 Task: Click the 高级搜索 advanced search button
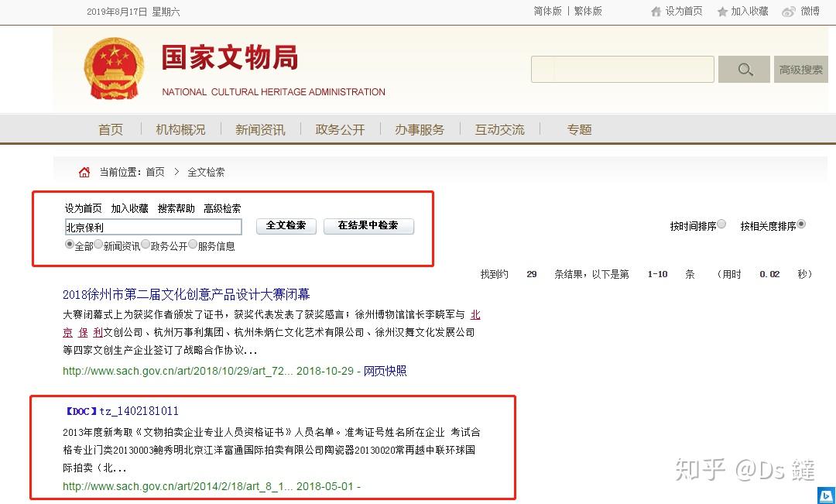coord(801,69)
